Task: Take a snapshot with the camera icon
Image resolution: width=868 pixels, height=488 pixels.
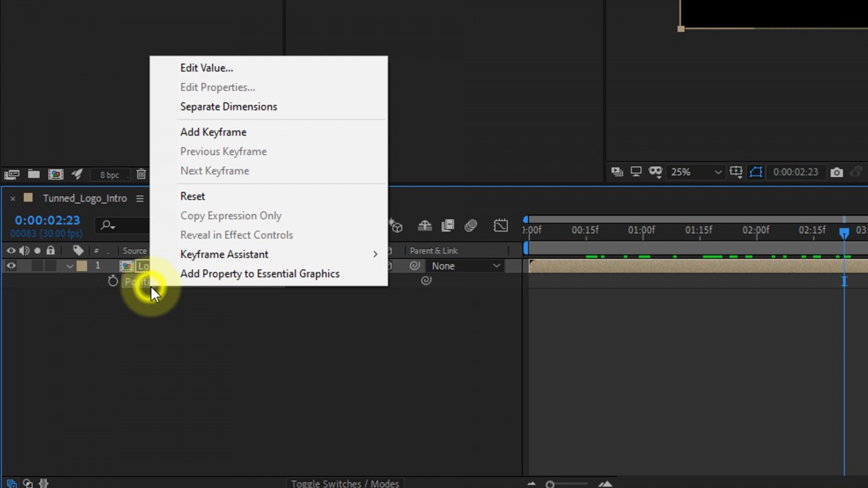Action: pyautogui.click(x=837, y=172)
